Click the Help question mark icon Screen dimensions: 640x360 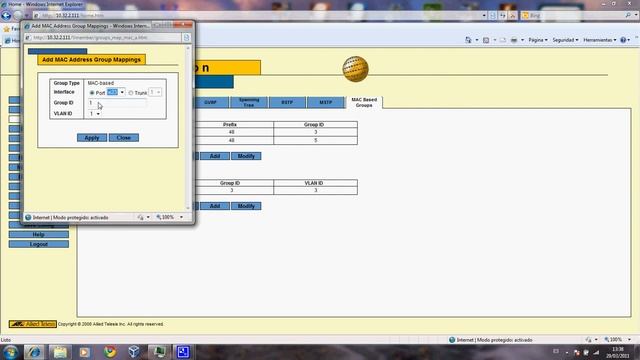click(x=623, y=40)
